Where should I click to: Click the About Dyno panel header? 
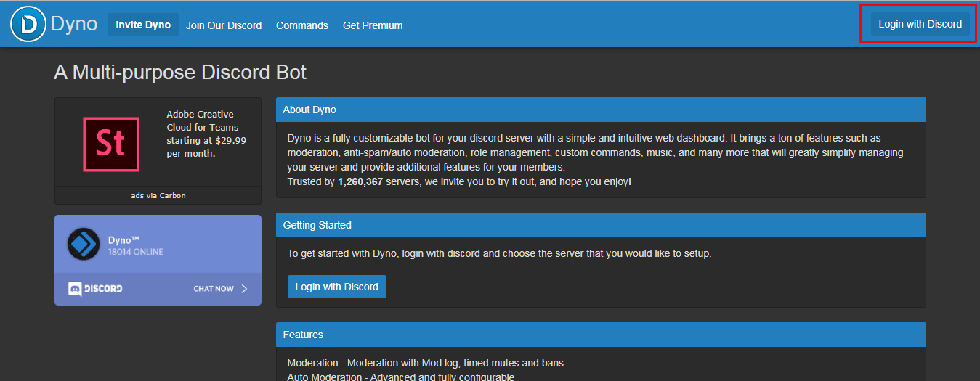[x=601, y=110]
